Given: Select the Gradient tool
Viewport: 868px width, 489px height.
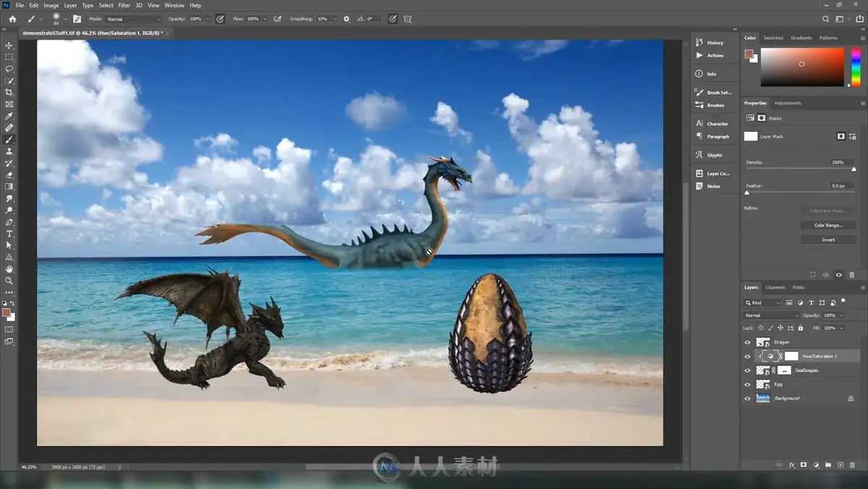Looking at the screenshot, I should point(9,187).
